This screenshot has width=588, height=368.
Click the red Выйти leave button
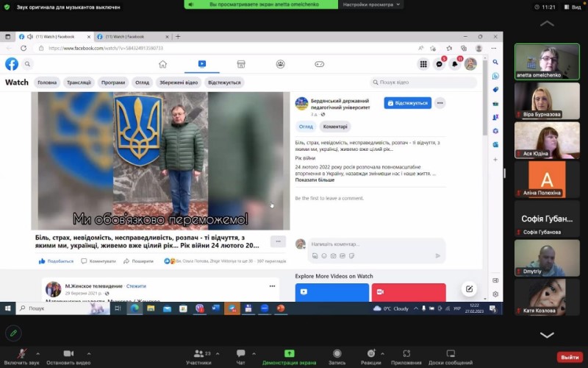(570, 357)
